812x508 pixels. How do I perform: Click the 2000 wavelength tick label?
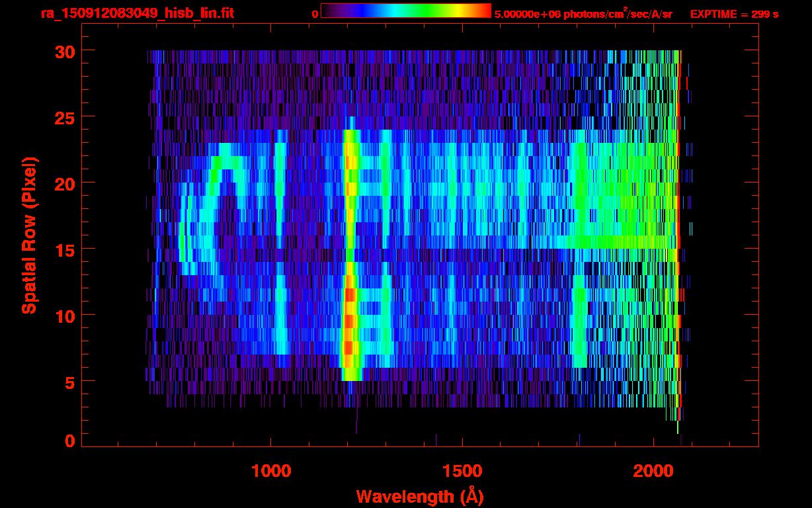[x=654, y=471]
